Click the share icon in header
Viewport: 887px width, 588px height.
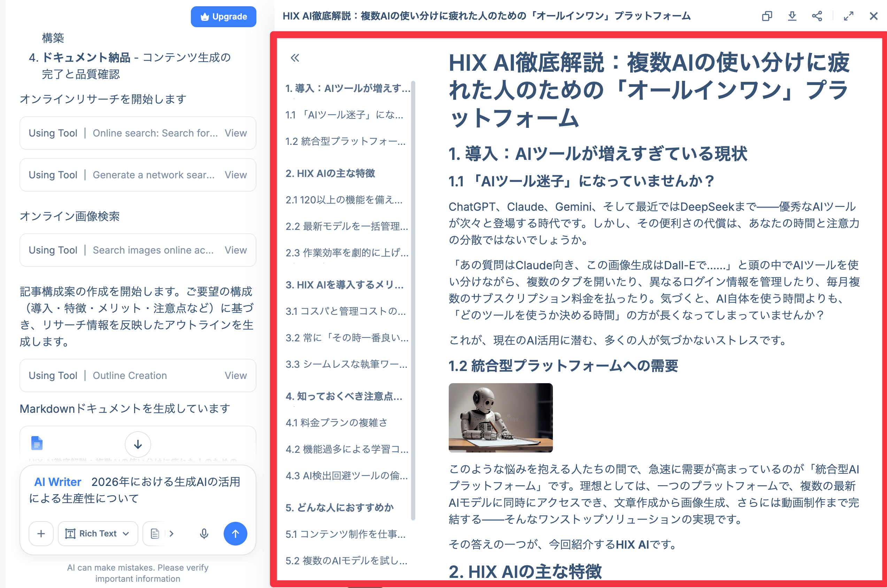coord(817,16)
